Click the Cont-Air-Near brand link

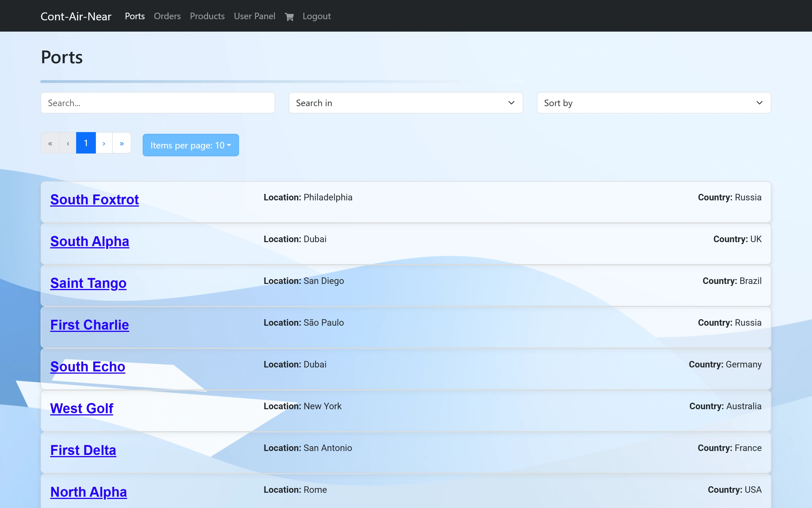point(76,16)
